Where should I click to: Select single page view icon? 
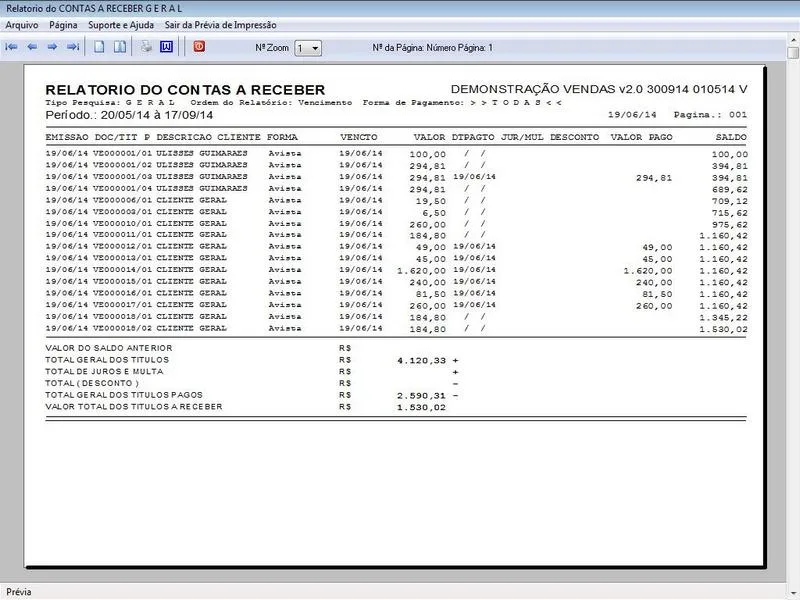point(100,47)
